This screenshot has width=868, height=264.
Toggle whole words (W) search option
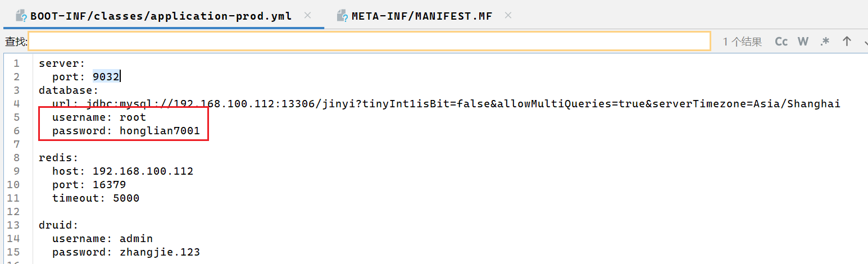pyautogui.click(x=803, y=42)
